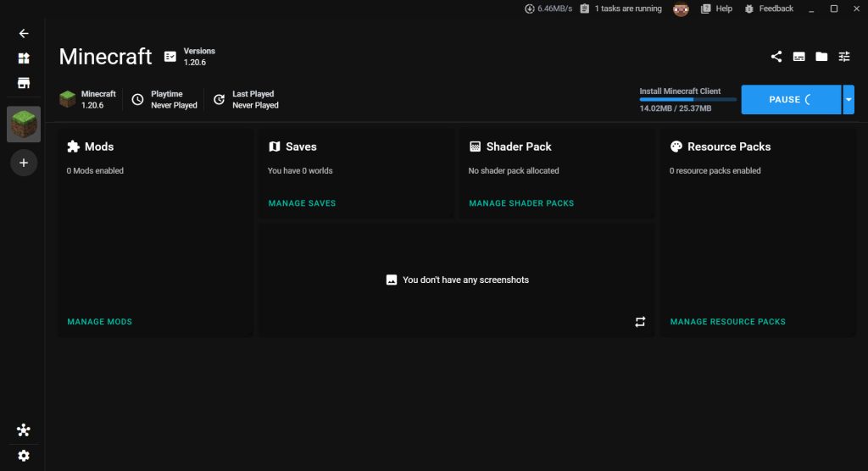Click the Resource Packs palette icon
The height and width of the screenshot is (471, 868).
tap(676, 147)
